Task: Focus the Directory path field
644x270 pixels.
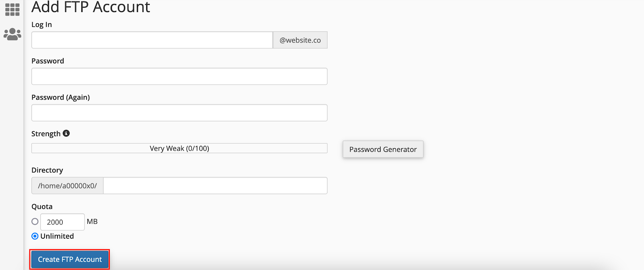Action: tap(215, 186)
